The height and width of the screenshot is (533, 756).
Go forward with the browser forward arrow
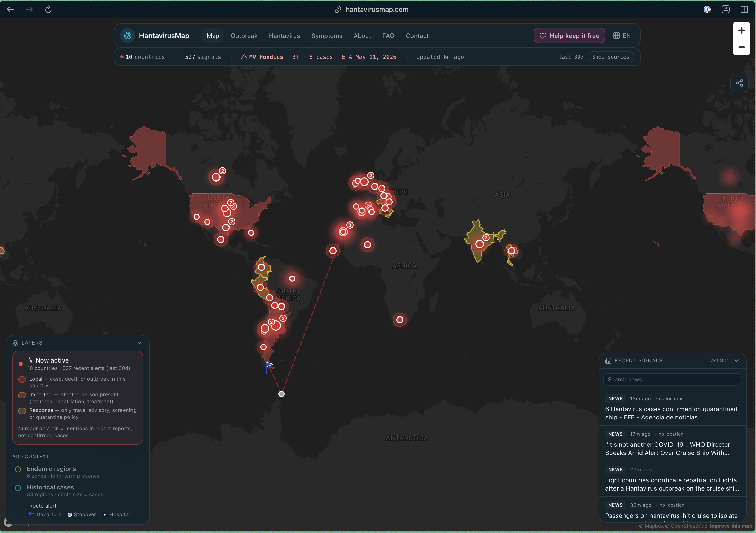point(29,10)
